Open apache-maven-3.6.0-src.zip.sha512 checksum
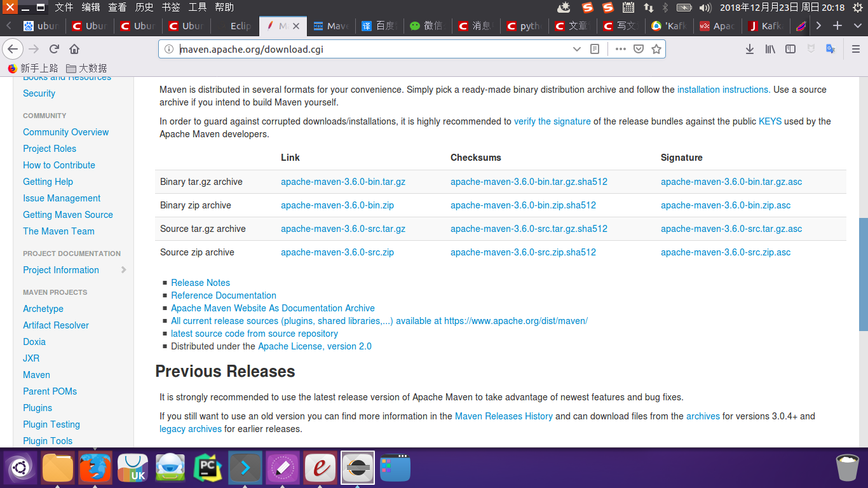 click(523, 252)
